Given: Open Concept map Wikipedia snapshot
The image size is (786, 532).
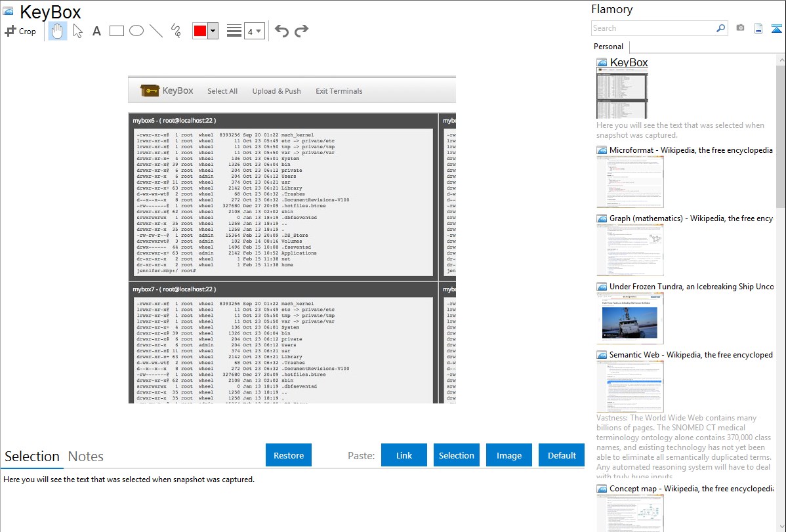Looking at the screenshot, I should (x=692, y=488).
